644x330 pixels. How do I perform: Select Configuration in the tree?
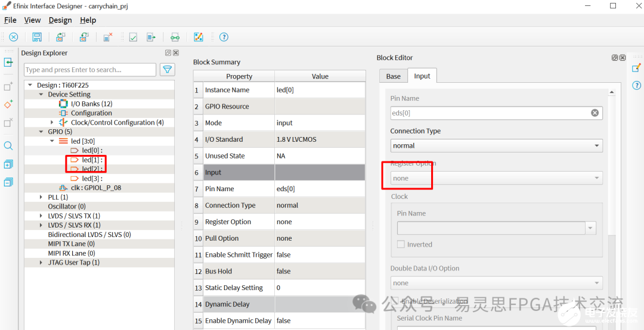91,113
